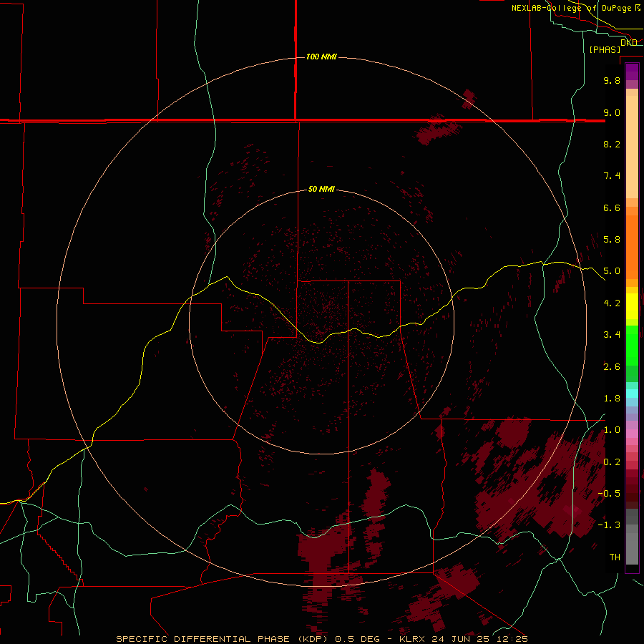Click the SPECIFIC DIFFERENTIAL PHASE (KDP) caption
644x644 pixels.
223,639
